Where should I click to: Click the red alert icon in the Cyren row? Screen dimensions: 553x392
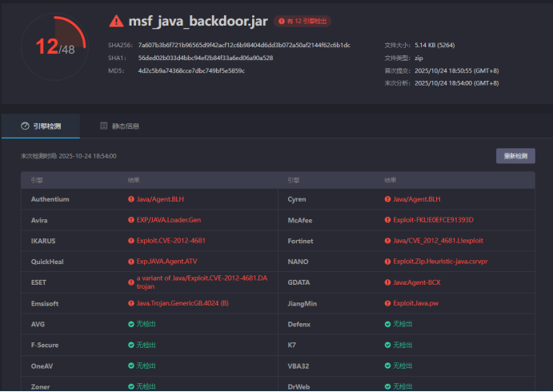tap(387, 199)
